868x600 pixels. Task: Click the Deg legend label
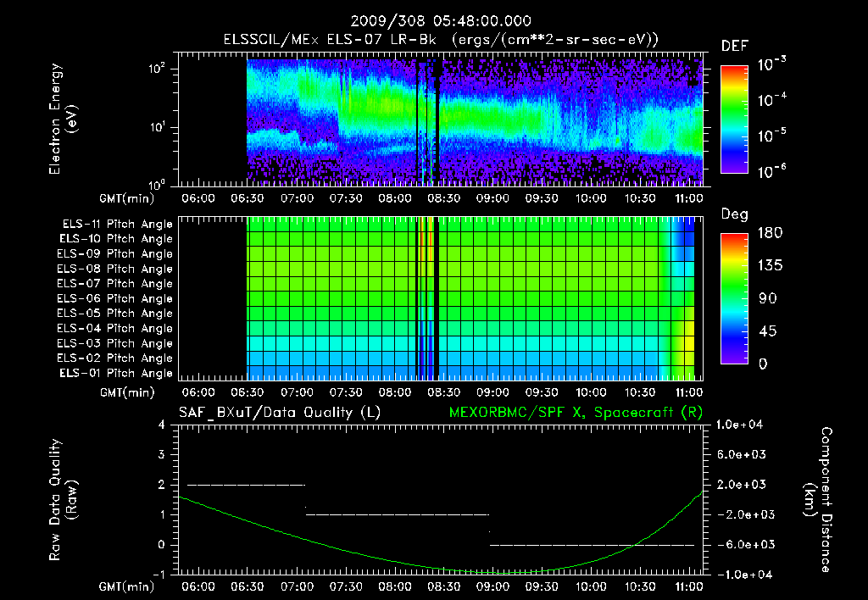(735, 214)
